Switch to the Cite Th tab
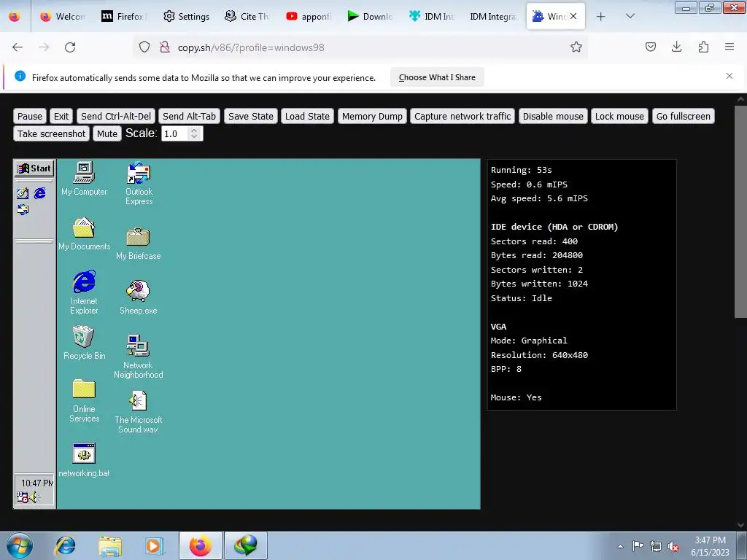 247,17
